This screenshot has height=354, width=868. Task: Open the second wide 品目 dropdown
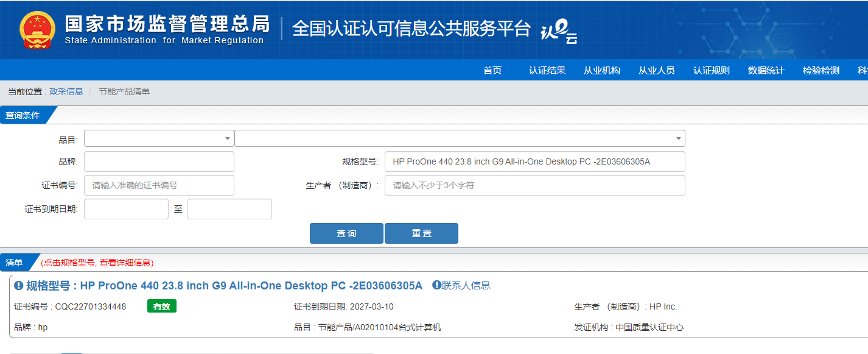[x=460, y=138]
